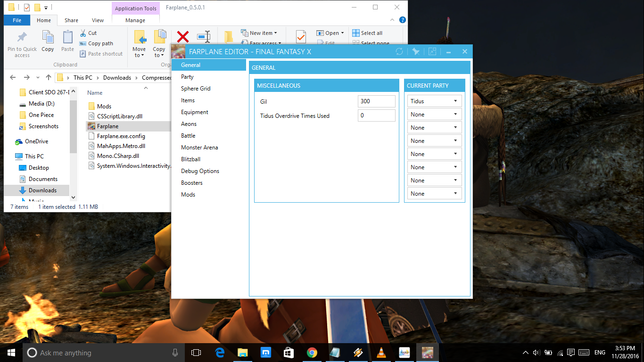Viewport: 644px width, 362px height.
Task: Open Google Chrome from the taskbar
Action: [x=312, y=353]
